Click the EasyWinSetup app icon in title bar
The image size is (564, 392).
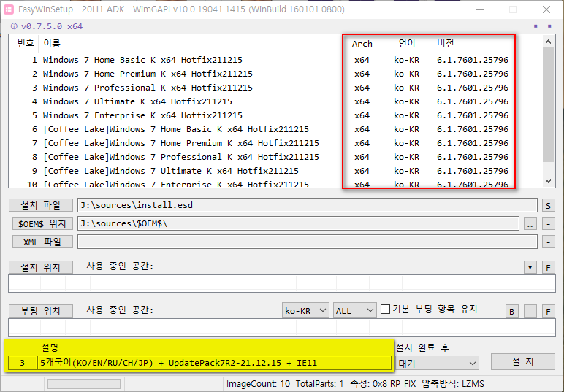point(8,9)
